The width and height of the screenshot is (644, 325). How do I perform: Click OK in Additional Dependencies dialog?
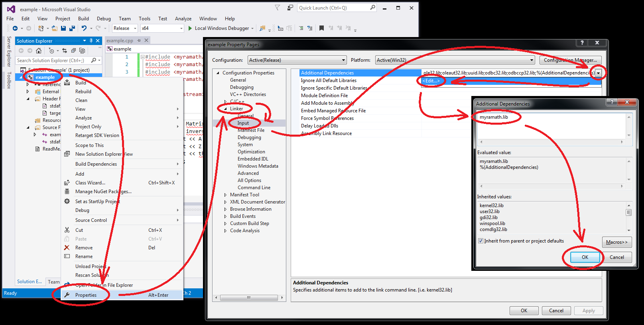pos(585,257)
